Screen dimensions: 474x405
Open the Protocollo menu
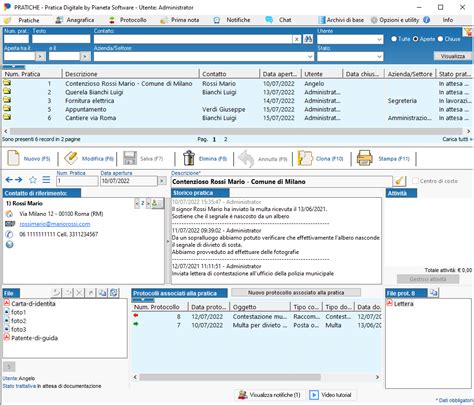tap(128, 20)
